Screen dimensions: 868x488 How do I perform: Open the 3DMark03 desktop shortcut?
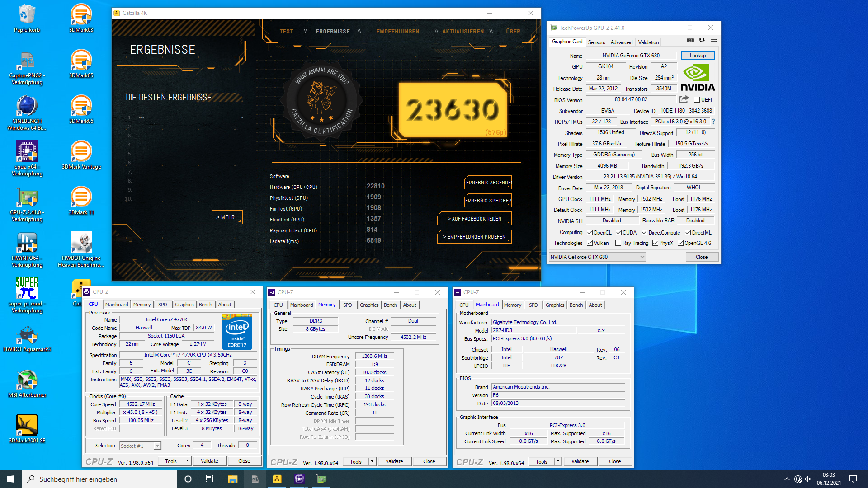81,18
